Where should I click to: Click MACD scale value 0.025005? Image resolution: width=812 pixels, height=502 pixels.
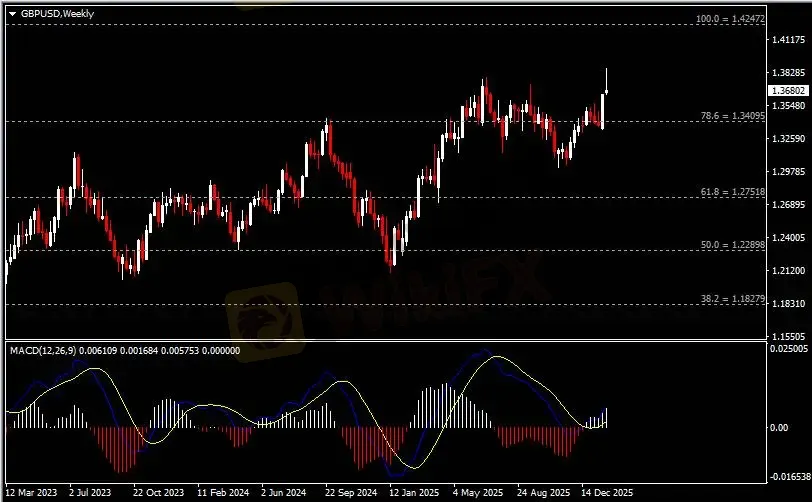(789, 349)
